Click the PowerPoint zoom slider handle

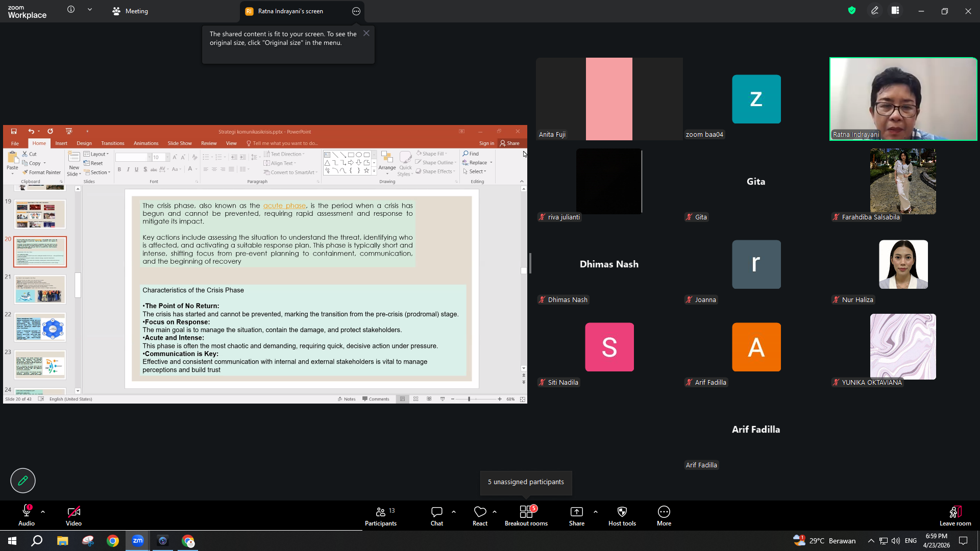point(469,399)
